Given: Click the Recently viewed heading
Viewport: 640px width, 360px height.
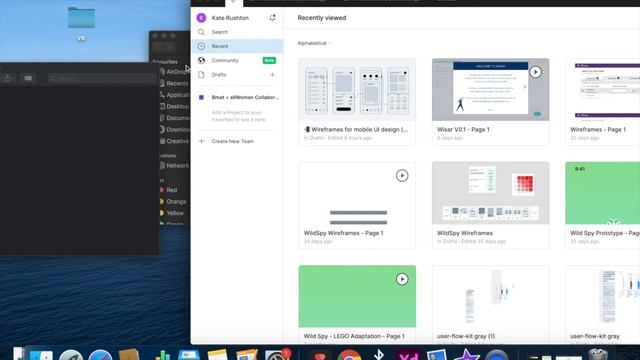Looking at the screenshot, I should point(322,18).
